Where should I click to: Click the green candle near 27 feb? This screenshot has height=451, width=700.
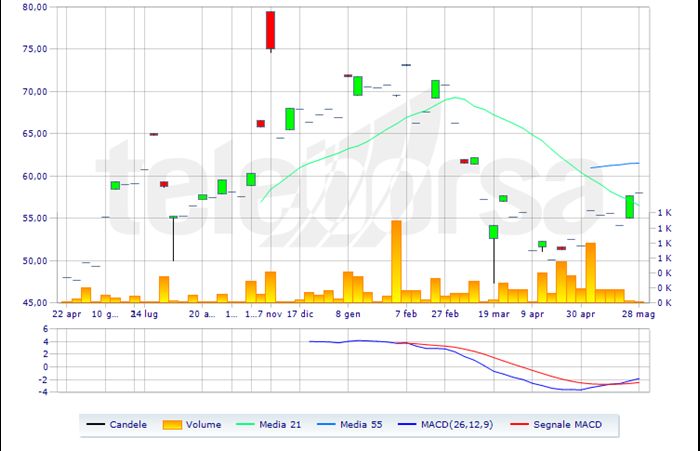coord(435,89)
